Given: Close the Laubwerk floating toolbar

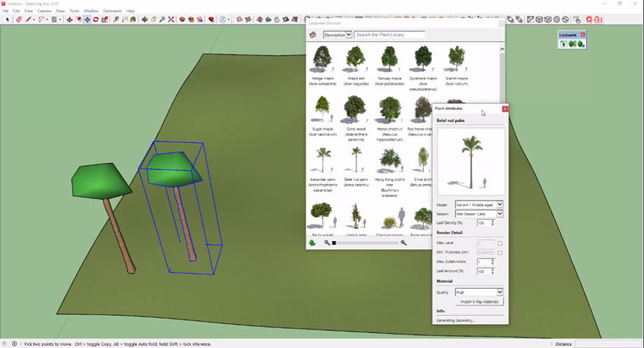Looking at the screenshot, I should pyautogui.click(x=583, y=35).
